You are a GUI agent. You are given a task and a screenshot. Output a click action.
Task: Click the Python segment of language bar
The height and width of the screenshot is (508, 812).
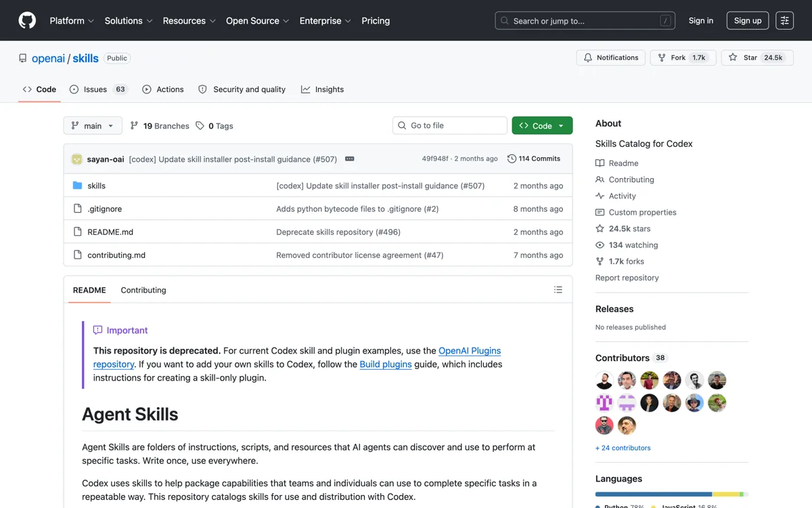tap(654, 494)
